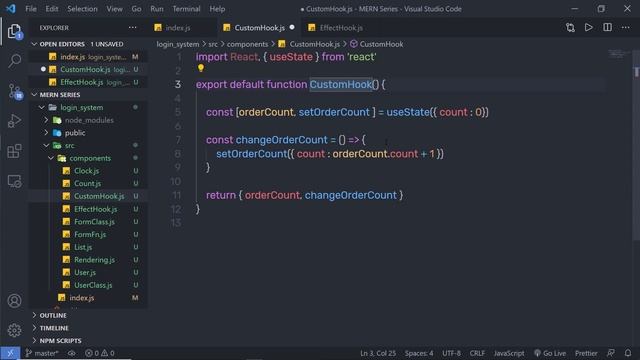Open notifications bell in status bar
Image resolution: width=640 pixels, height=360 pixels.
pyautogui.click(x=628, y=353)
